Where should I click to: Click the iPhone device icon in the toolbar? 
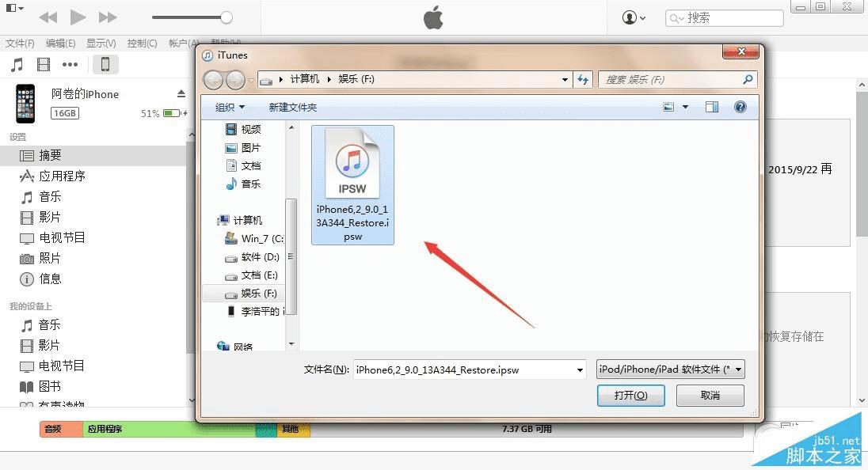coord(105,64)
